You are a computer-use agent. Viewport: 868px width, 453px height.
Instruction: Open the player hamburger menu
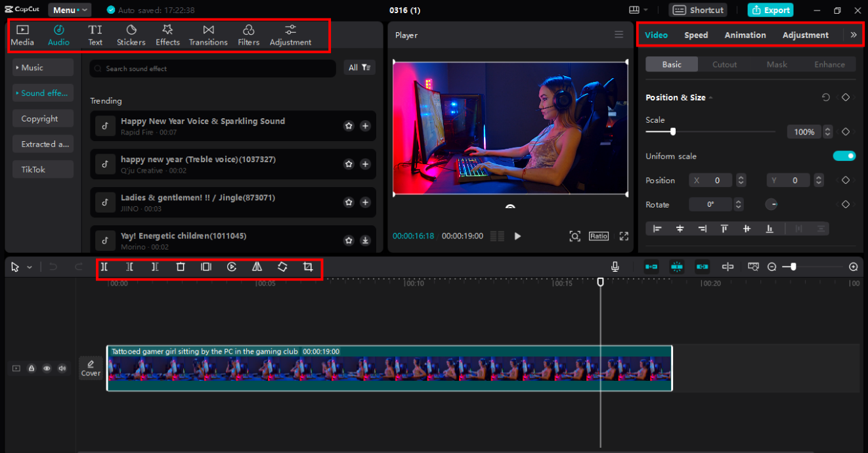(x=619, y=34)
